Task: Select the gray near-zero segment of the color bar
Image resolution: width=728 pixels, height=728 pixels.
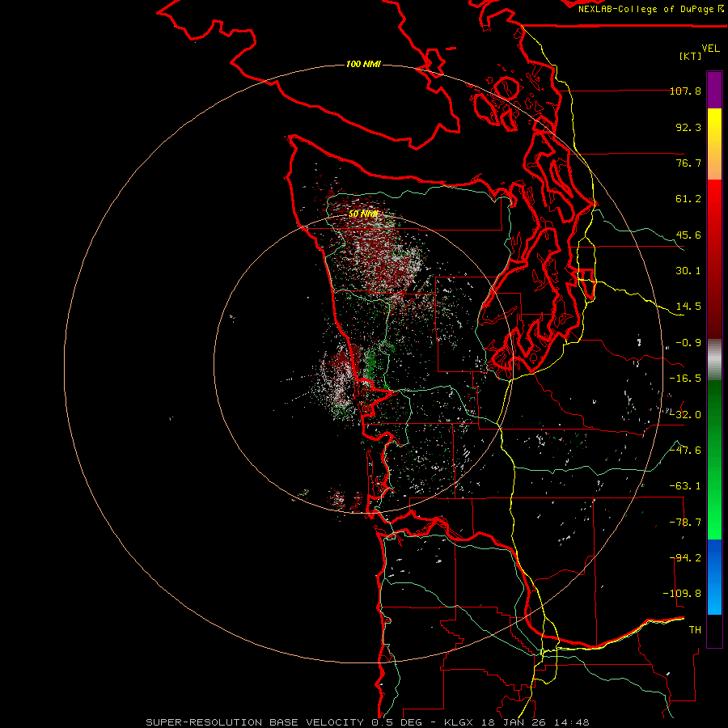Action: point(714,360)
